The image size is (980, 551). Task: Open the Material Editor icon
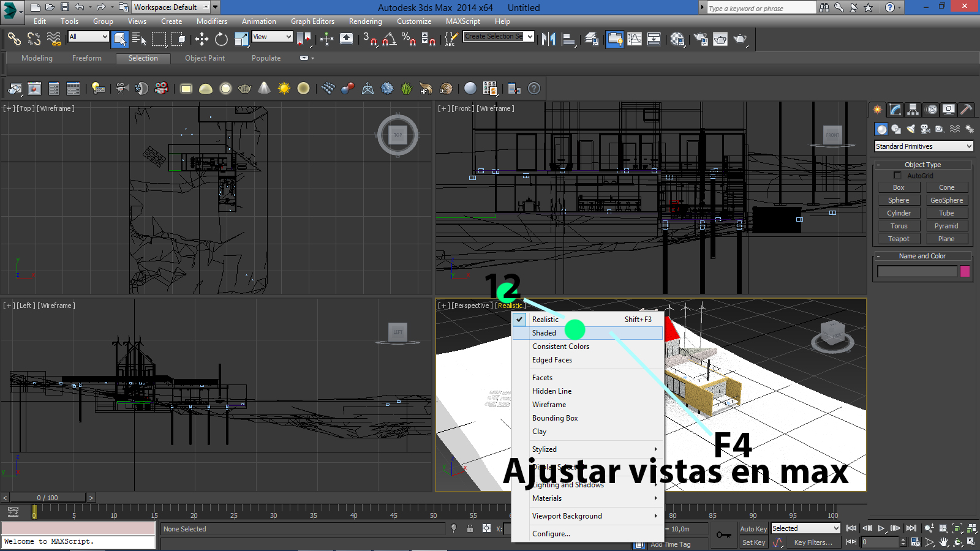[x=677, y=39]
